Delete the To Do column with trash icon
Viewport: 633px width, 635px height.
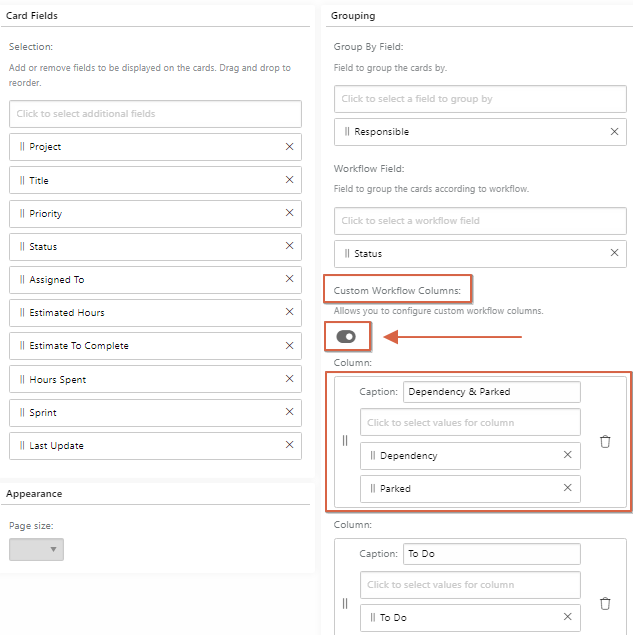(605, 603)
